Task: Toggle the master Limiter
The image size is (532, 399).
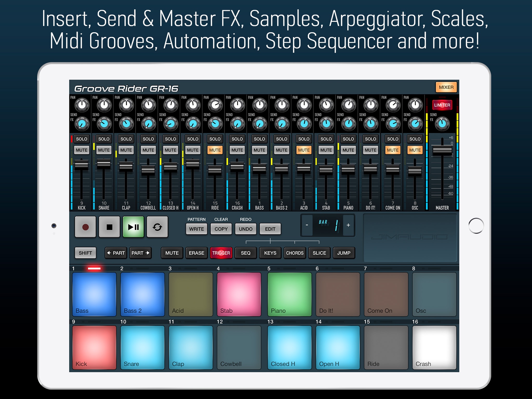Action: (x=442, y=105)
